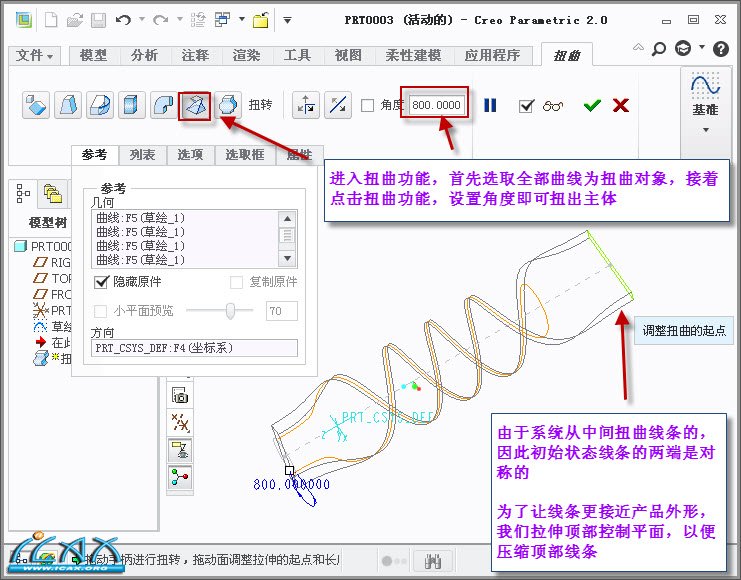Select the Stretch warp tool
Image resolution: width=741 pixels, height=580 pixels.
coord(131,104)
